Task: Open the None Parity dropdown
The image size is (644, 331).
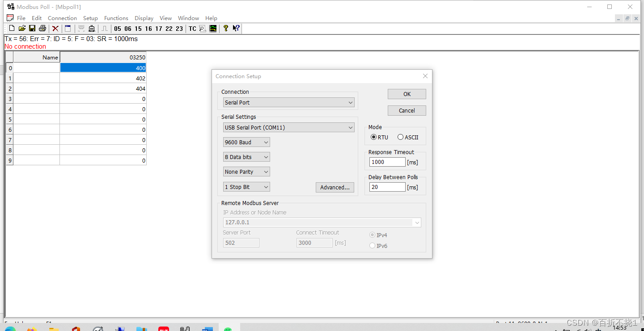Action: 246,172
